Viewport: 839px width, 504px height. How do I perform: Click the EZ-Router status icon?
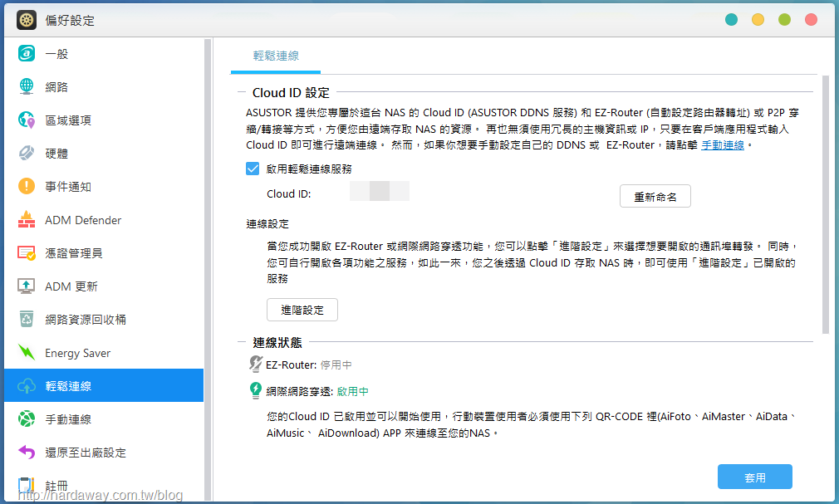(255, 364)
